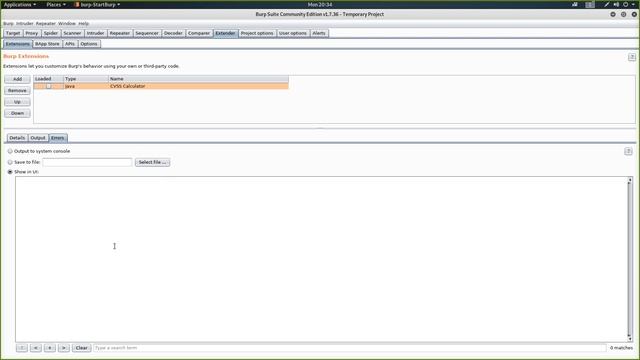The image size is (640, 360).
Task: Open the system menu arrow at top right
Action: click(633, 4)
